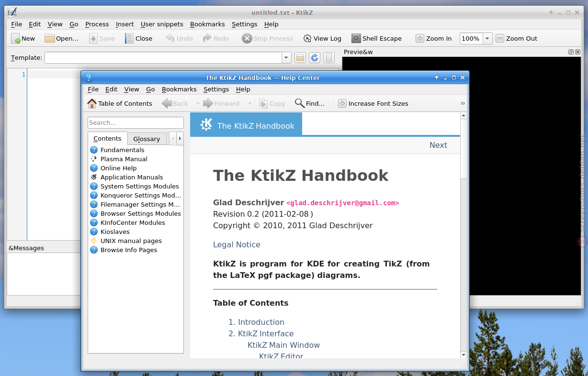Image resolution: width=588 pixels, height=376 pixels.
Task: Follow the Next link in the handbook
Action: pyautogui.click(x=438, y=145)
